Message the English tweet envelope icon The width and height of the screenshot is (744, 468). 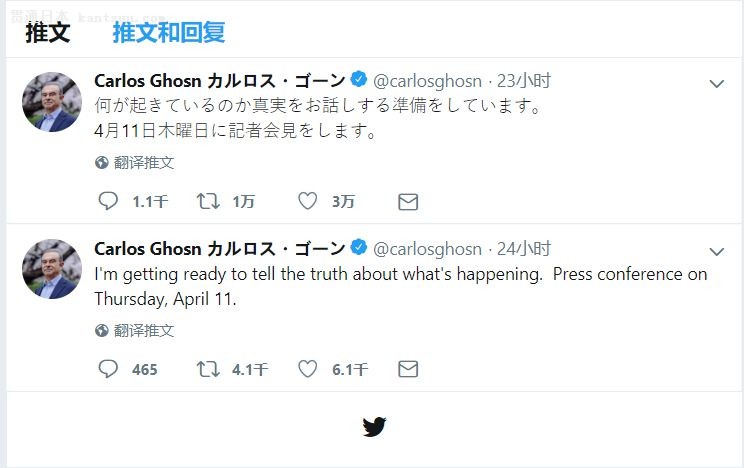pos(408,369)
